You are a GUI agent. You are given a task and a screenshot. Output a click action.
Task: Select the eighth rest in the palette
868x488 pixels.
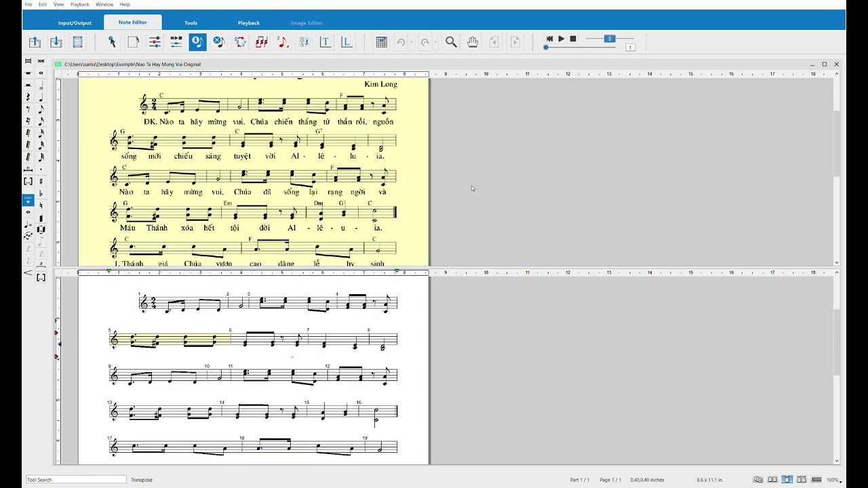pyautogui.click(x=28, y=109)
